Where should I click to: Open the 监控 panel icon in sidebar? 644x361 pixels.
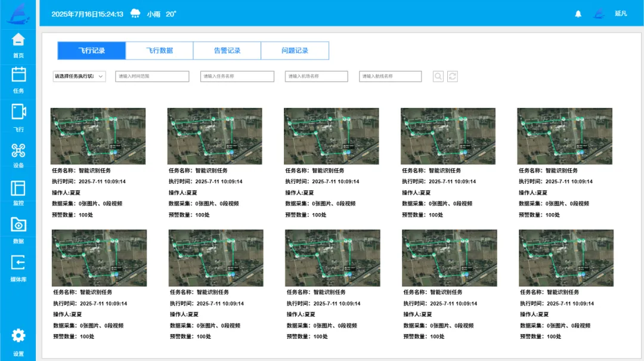[18, 189]
